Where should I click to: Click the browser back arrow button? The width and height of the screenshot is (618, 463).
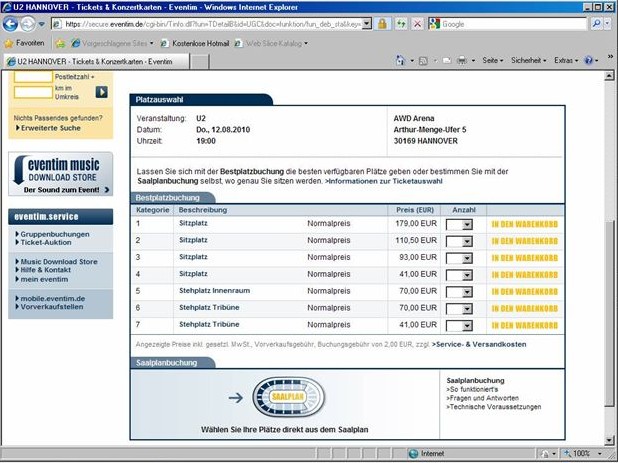[10, 23]
